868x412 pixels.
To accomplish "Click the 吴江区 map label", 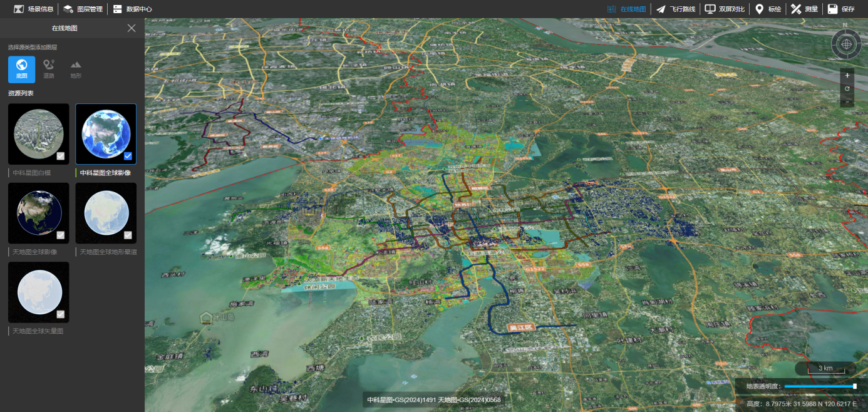I will click(520, 327).
